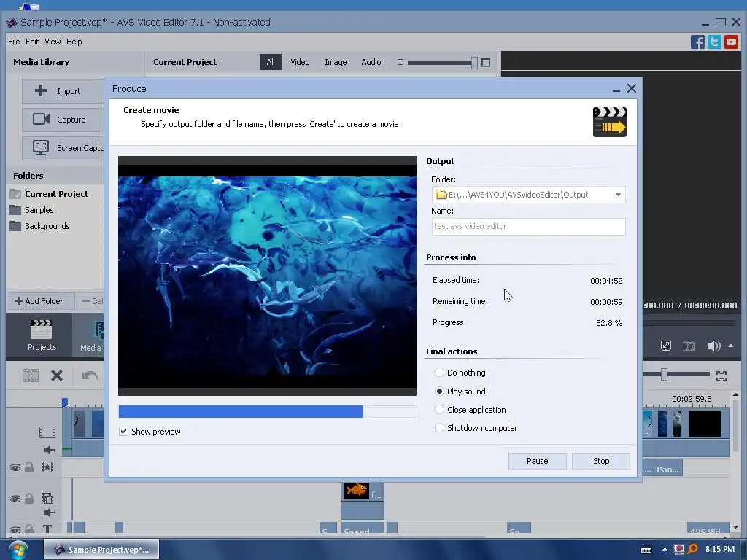The image size is (747, 560).
Task: Open the Edit menu
Action: coord(32,42)
